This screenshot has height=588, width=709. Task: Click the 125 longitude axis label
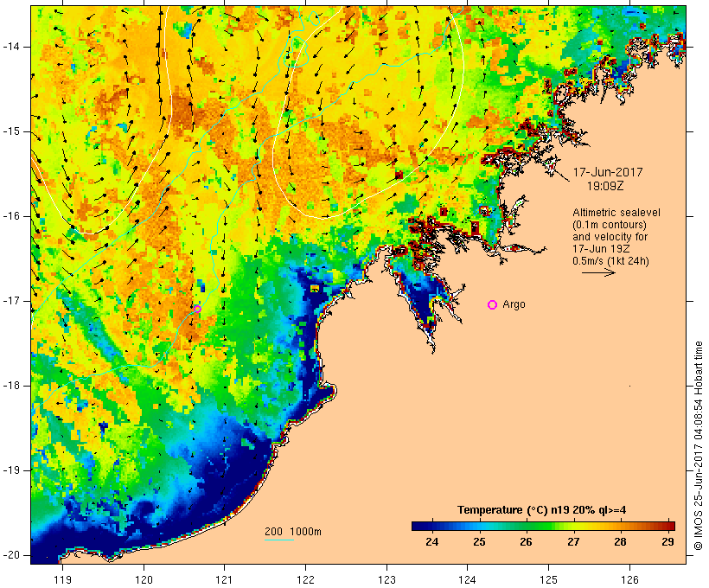coord(549,579)
